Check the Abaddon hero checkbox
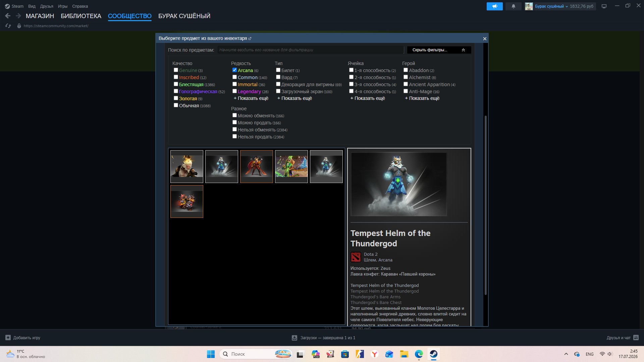 [406, 70]
